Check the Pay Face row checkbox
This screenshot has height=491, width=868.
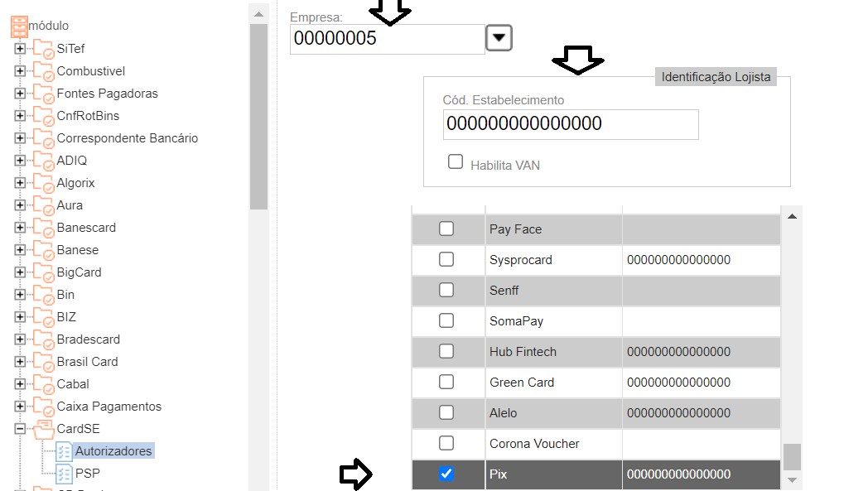[x=446, y=229]
